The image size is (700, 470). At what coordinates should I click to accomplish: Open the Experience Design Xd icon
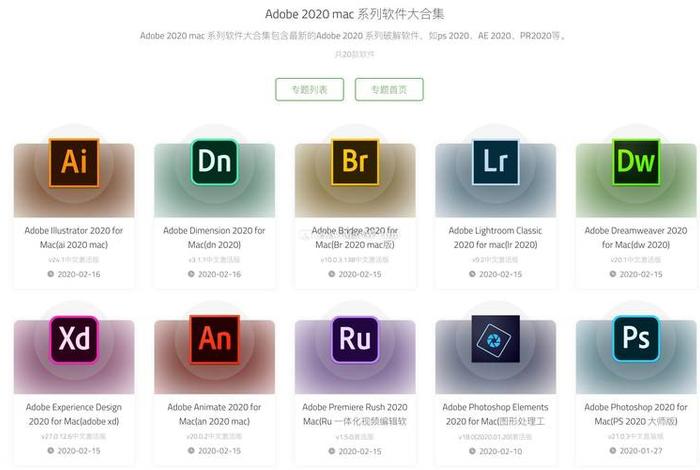point(74,339)
